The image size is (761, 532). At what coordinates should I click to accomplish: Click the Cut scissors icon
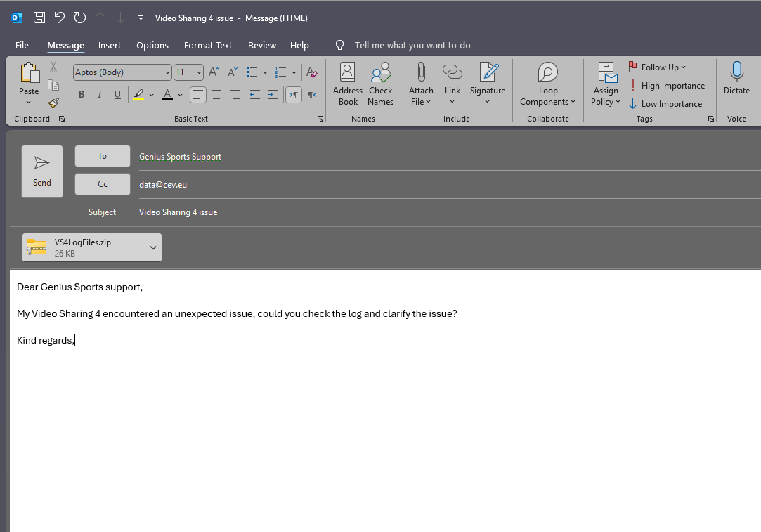coord(53,67)
